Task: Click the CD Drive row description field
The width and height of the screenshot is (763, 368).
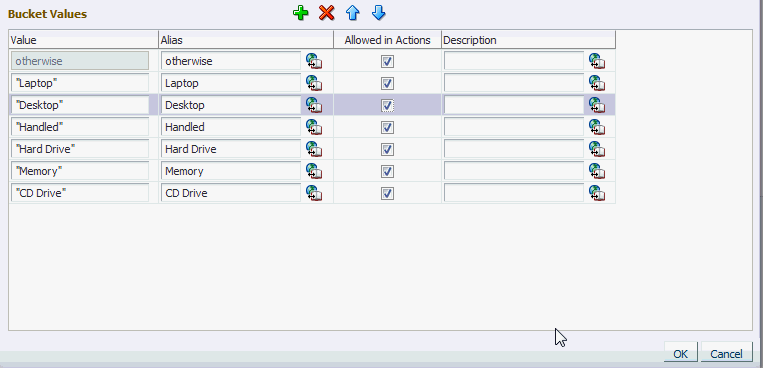Action: 514,193
